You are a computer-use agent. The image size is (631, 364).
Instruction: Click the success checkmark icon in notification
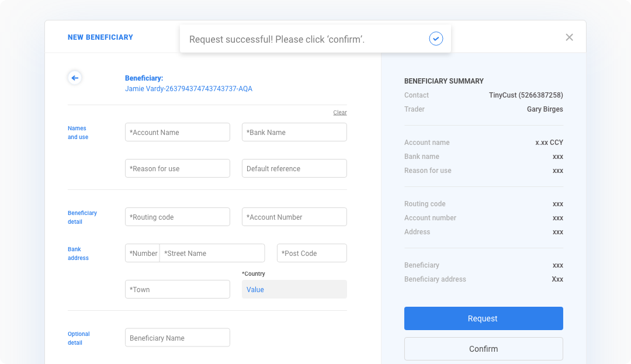[x=436, y=39]
